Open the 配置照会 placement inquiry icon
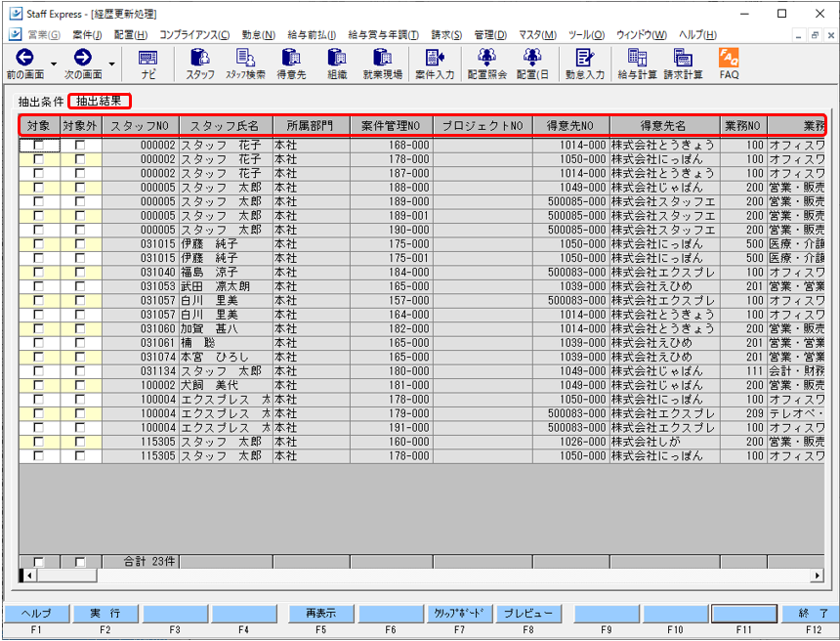840x641 pixels. pos(487,64)
